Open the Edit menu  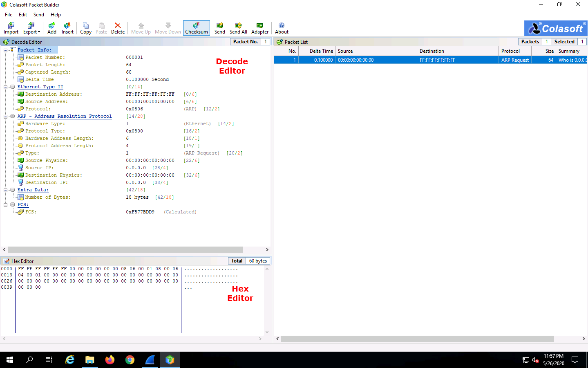point(23,15)
